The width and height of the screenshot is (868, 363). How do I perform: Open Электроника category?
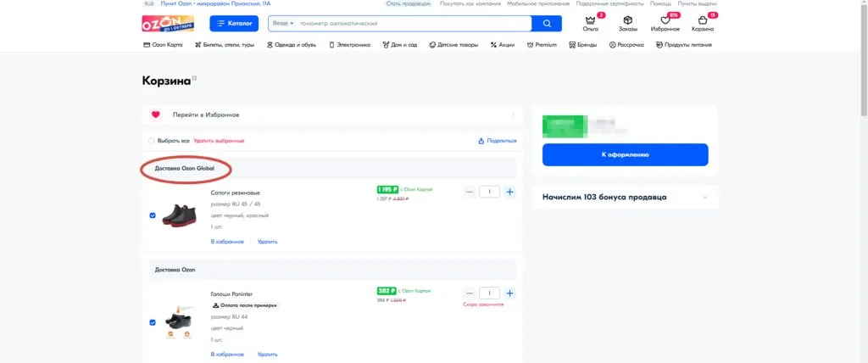pos(350,45)
